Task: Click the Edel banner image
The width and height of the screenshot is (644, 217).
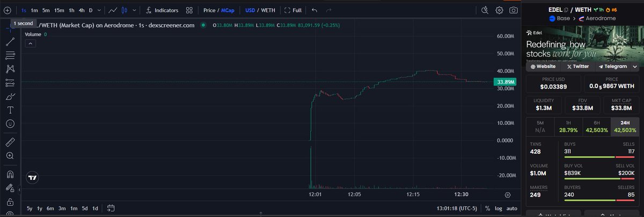Action: pos(583,46)
